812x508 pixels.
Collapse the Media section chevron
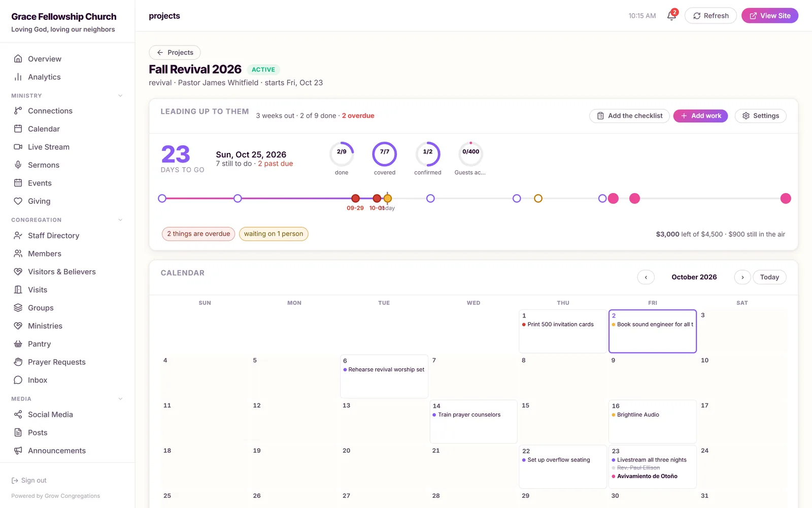[120, 399]
